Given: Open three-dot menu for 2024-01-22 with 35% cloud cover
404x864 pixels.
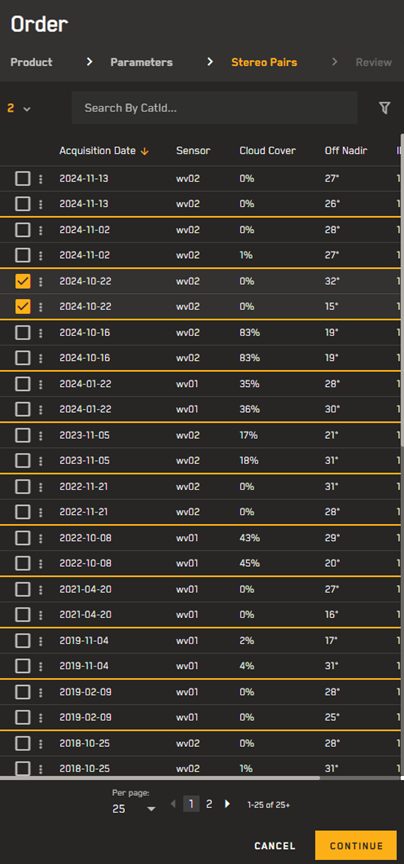Looking at the screenshot, I should 40,384.
